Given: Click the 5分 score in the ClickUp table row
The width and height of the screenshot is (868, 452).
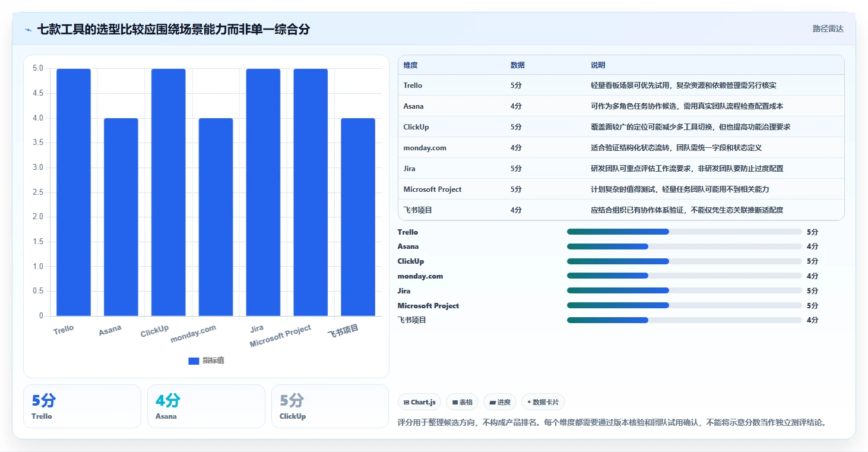Looking at the screenshot, I should (x=516, y=127).
